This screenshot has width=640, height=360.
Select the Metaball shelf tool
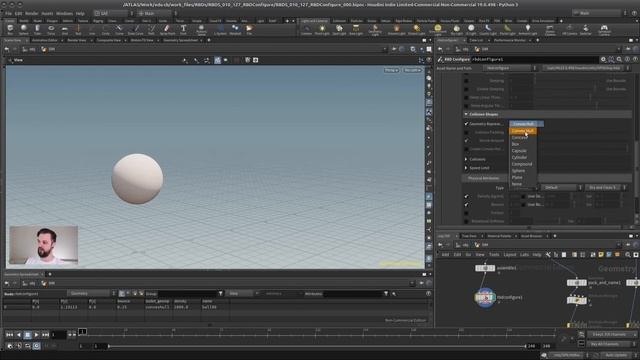[x=235, y=29]
